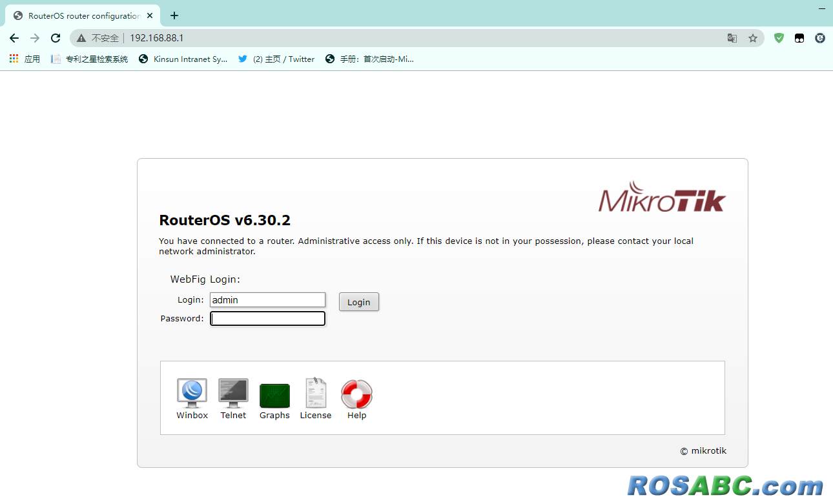Click the Graphs label text
Viewport: 833px width, 504px height.
point(274,416)
